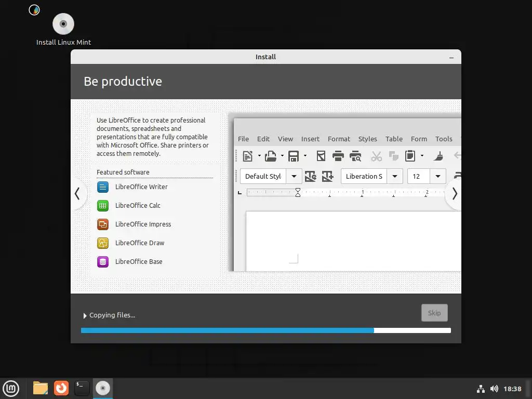The height and width of the screenshot is (399, 532).
Task: Open the Install Linux Mint desktop icon
Action: point(63,29)
